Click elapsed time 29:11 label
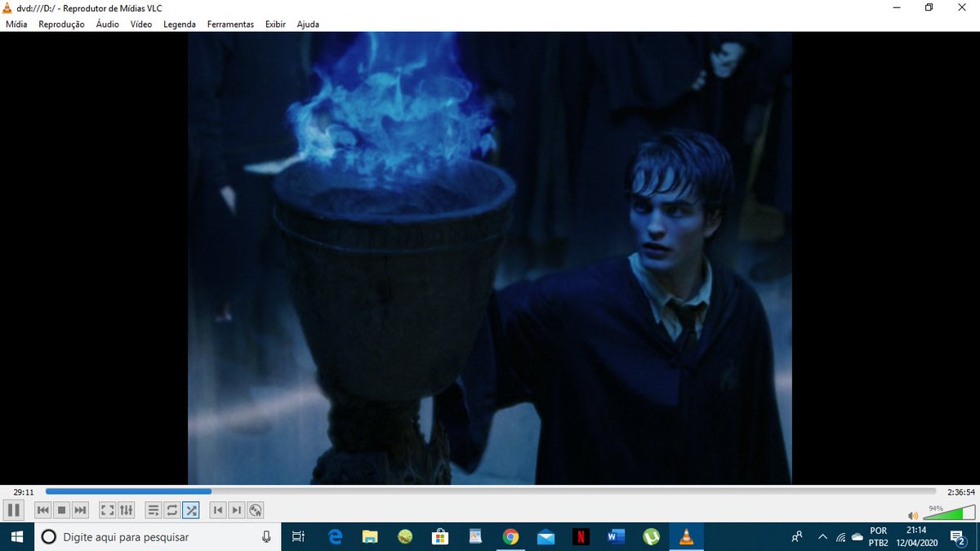The width and height of the screenshot is (980, 551). click(23, 492)
